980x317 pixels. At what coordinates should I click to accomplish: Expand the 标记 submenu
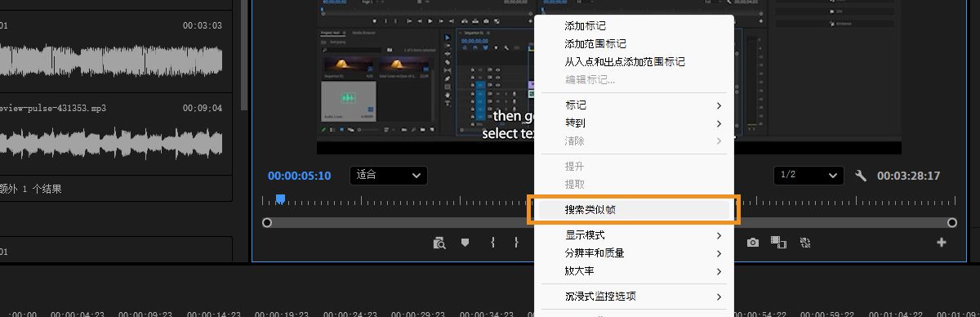pyautogui.click(x=635, y=105)
